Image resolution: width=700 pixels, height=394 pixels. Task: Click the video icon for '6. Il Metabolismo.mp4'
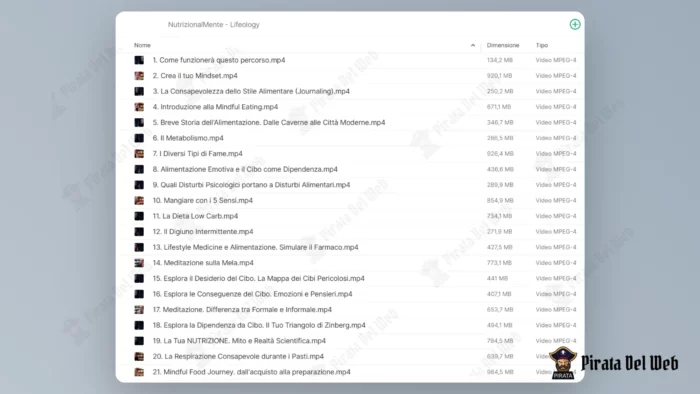(x=139, y=138)
